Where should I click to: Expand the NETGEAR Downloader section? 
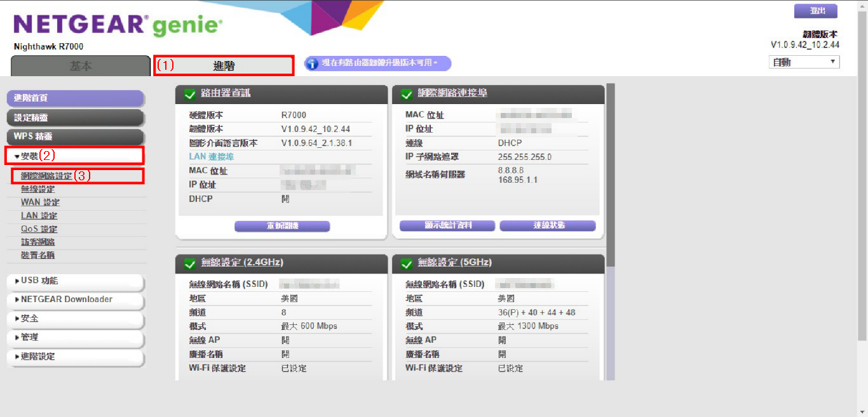click(x=76, y=300)
